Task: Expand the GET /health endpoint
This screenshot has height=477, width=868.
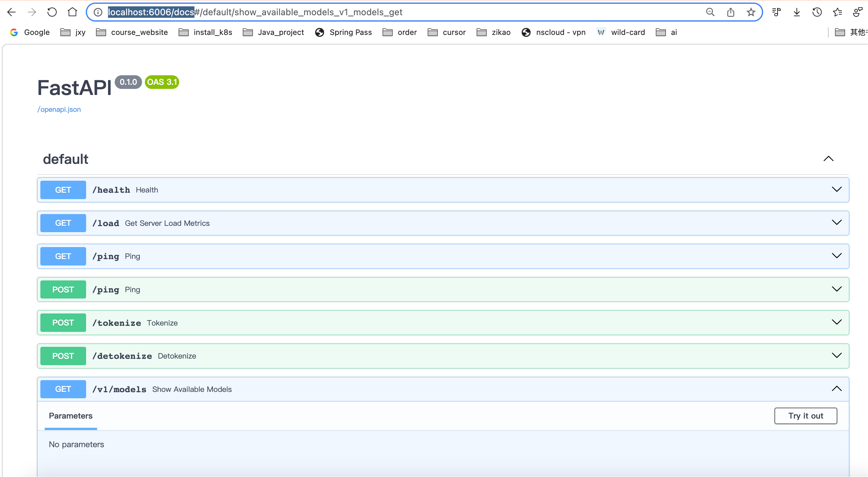Action: pyautogui.click(x=837, y=190)
